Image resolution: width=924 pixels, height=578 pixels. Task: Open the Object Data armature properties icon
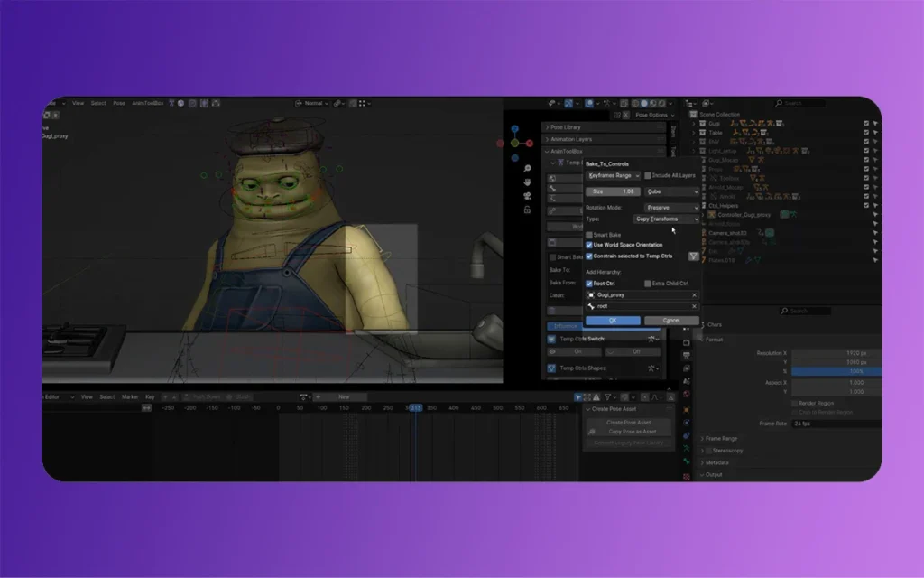686,449
